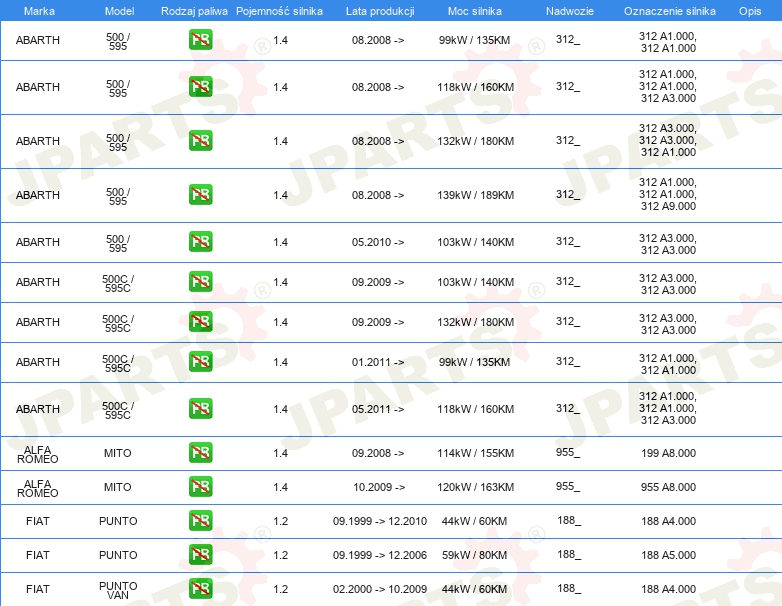Click body code 955_ in 114kW row

pyautogui.click(x=568, y=452)
